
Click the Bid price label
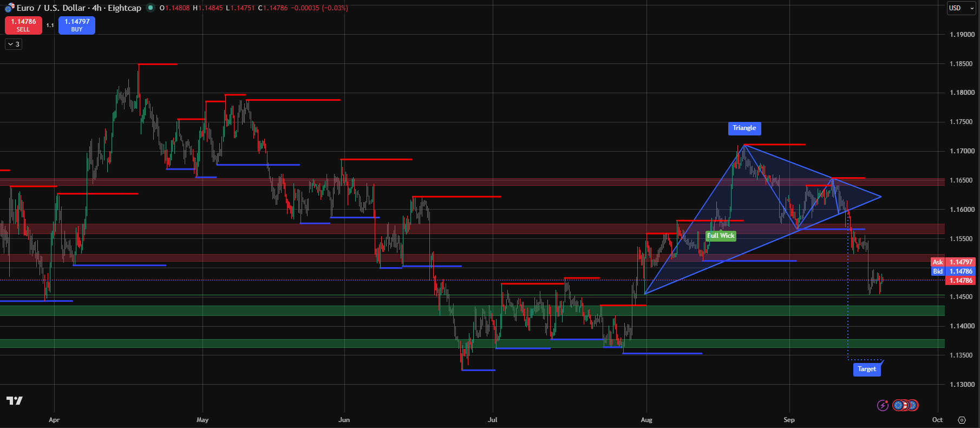tap(938, 271)
